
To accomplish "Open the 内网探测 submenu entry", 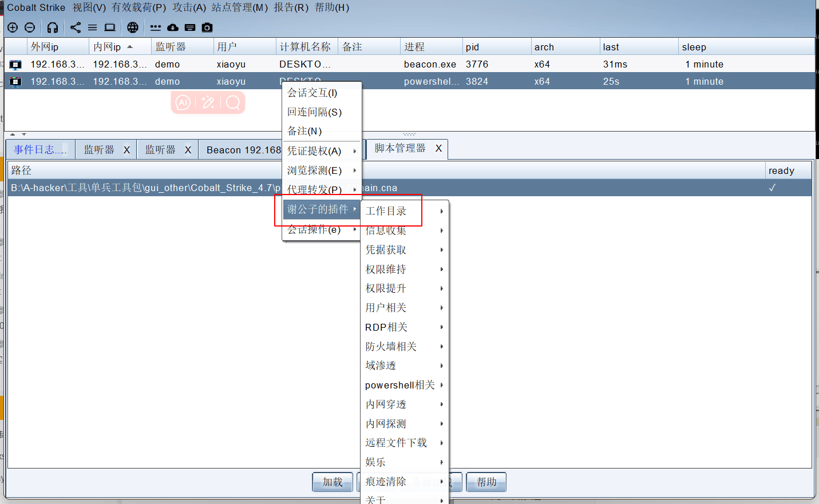I will click(405, 424).
